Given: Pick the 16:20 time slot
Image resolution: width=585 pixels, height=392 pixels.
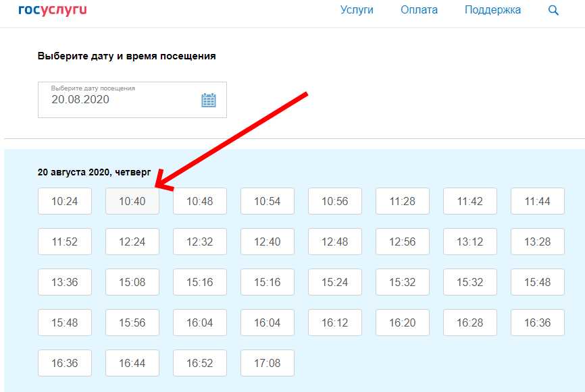Looking at the screenshot, I should (402, 323).
